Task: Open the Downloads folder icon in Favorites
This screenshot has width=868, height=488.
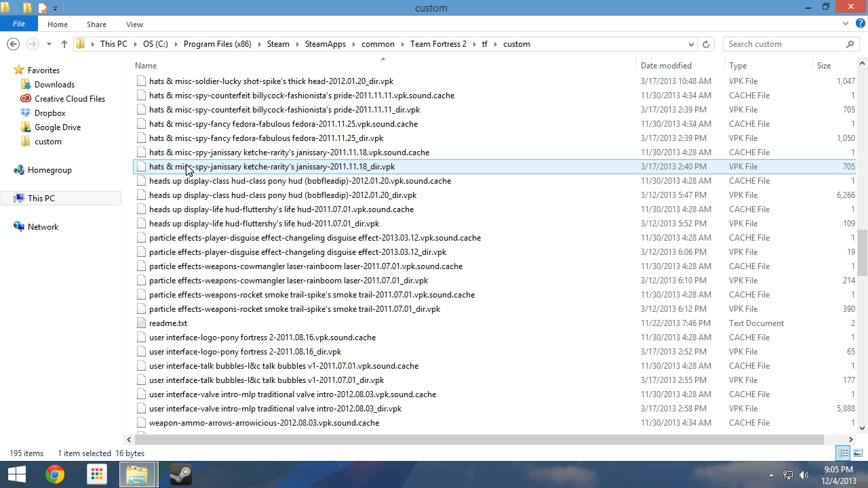Action: click(26, 85)
